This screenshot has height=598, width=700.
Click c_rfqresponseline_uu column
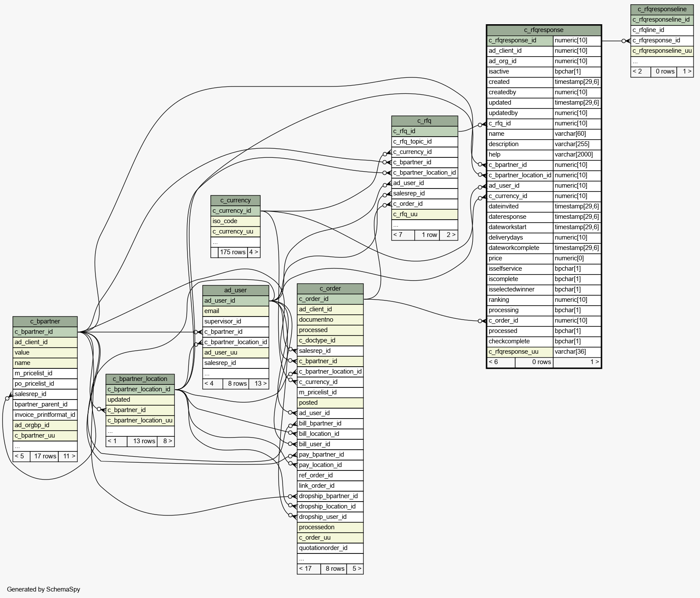pyautogui.click(x=662, y=51)
